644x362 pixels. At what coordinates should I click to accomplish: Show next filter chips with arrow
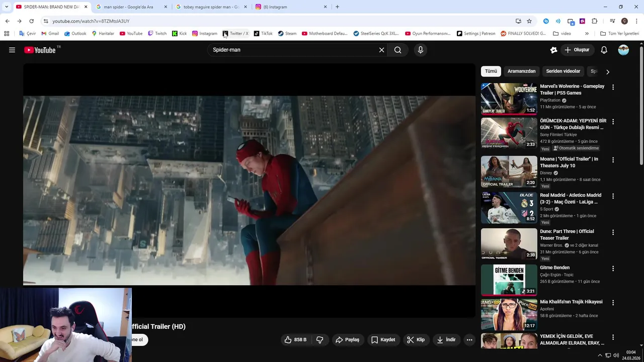point(608,72)
